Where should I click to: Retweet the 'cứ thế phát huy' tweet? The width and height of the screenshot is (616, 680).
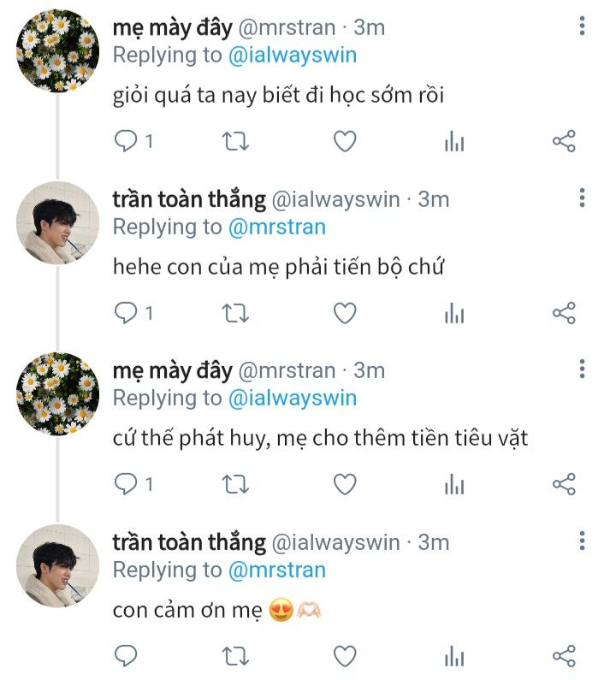234,485
